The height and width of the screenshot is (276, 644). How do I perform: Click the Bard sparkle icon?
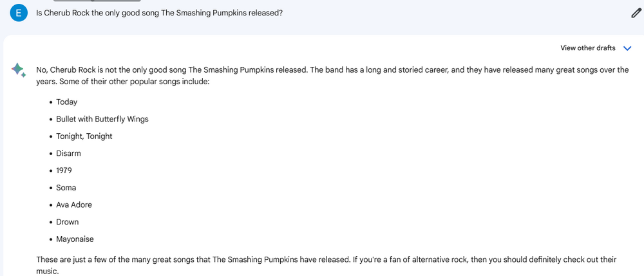[18, 70]
